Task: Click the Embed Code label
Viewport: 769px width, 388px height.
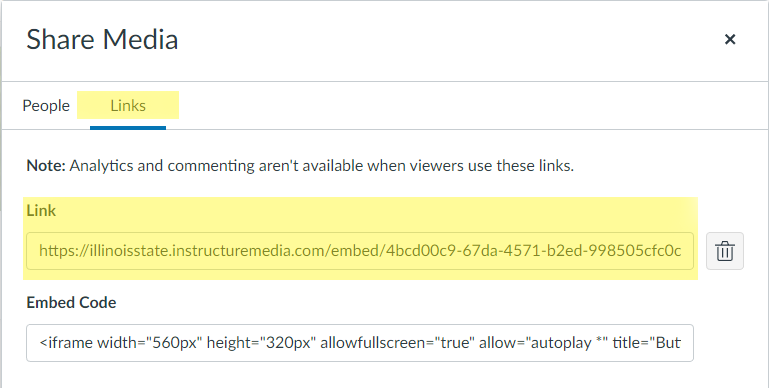Action: [71, 303]
